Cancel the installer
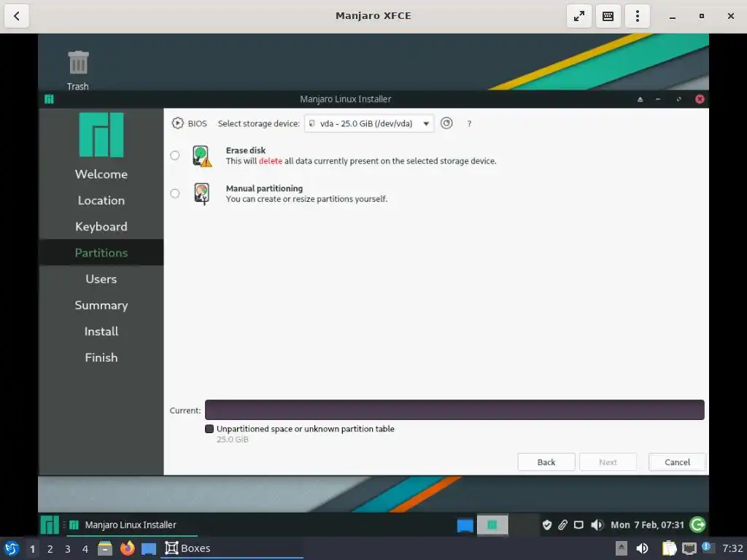The height and width of the screenshot is (560, 747). click(x=677, y=462)
